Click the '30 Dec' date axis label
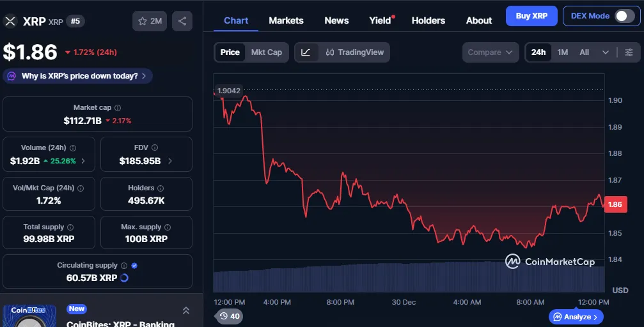Viewport: 644px width, 327px height. point(404,302)
